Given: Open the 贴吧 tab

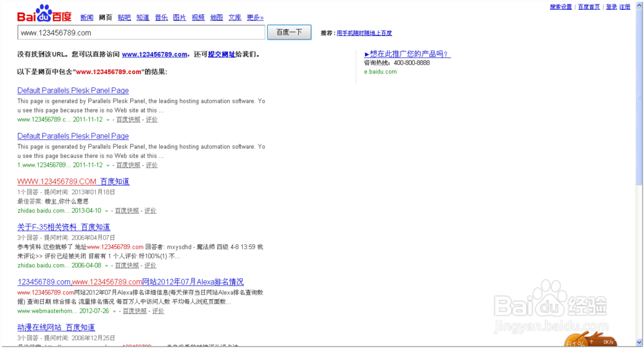Looking at the screenshot, I should pos(124,17).
